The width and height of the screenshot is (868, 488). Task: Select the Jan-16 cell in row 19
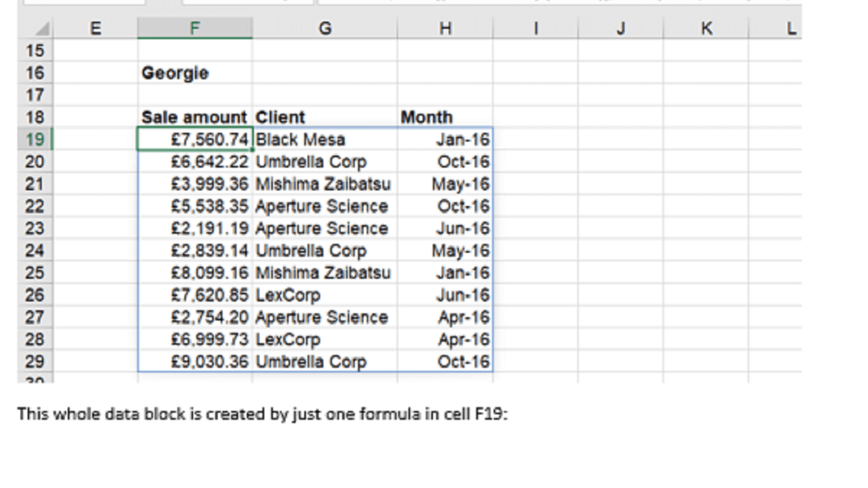462,139
